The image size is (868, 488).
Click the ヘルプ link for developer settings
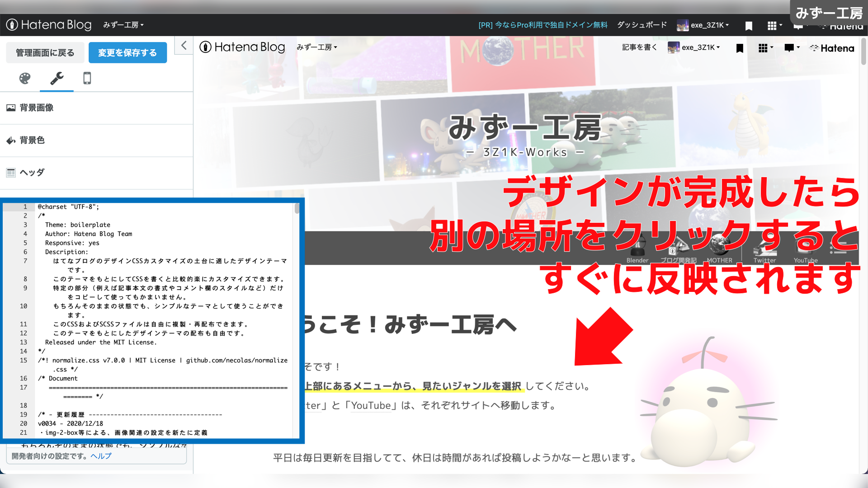tap(101, 456)
